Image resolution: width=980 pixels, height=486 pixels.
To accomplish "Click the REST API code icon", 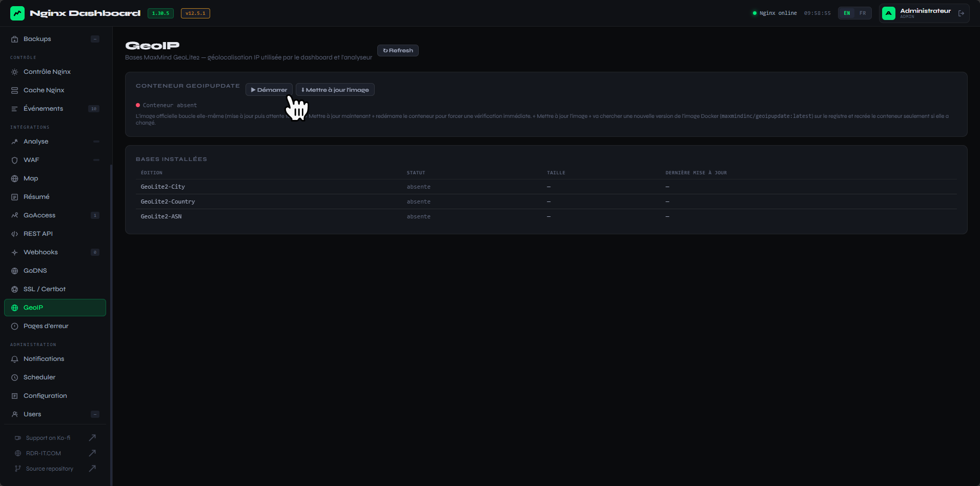I will pos(15,234).
